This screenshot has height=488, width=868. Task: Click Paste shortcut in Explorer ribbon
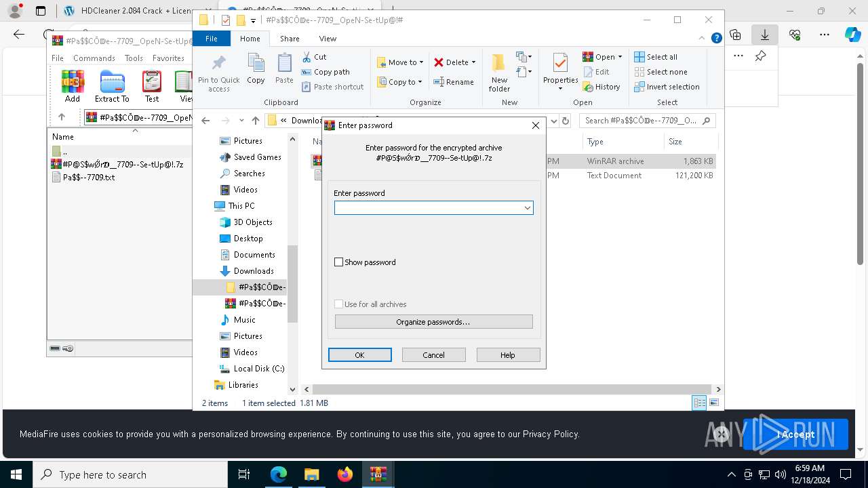333,87
